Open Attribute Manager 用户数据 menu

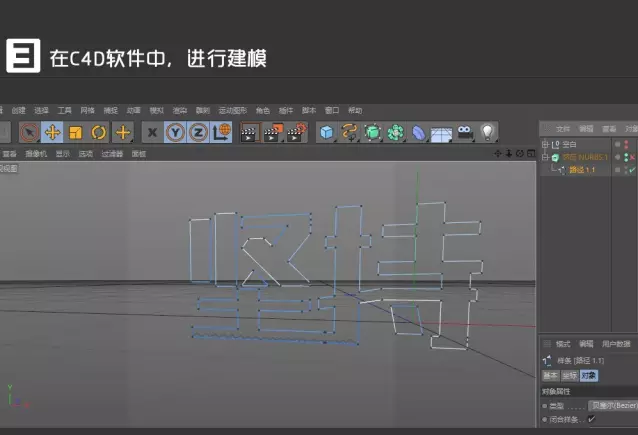(x=616, y=344)
